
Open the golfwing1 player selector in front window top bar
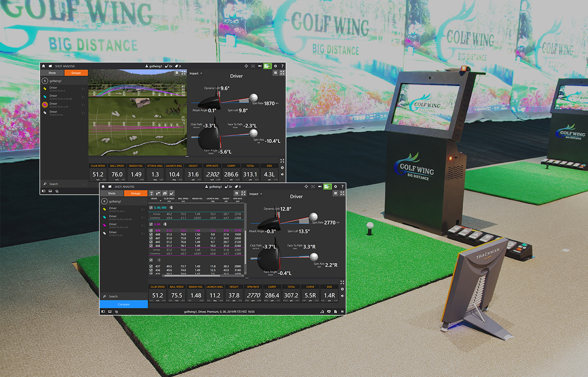pyautogui.click(x=213, y=186)
